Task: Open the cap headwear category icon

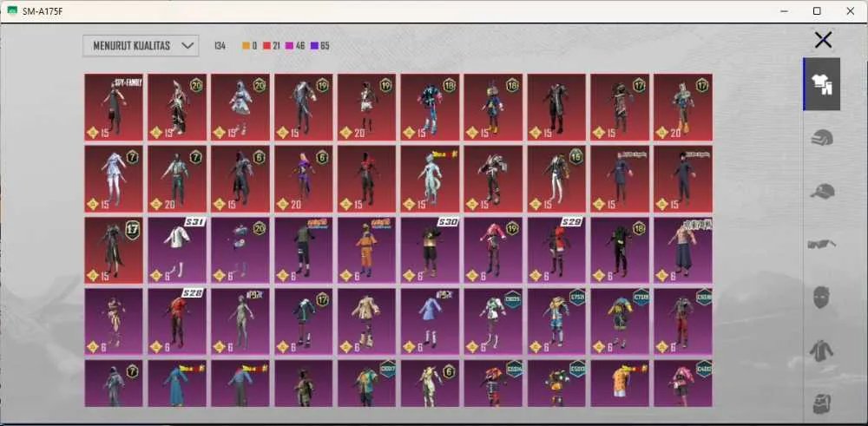Action: (x=822, y=192)
